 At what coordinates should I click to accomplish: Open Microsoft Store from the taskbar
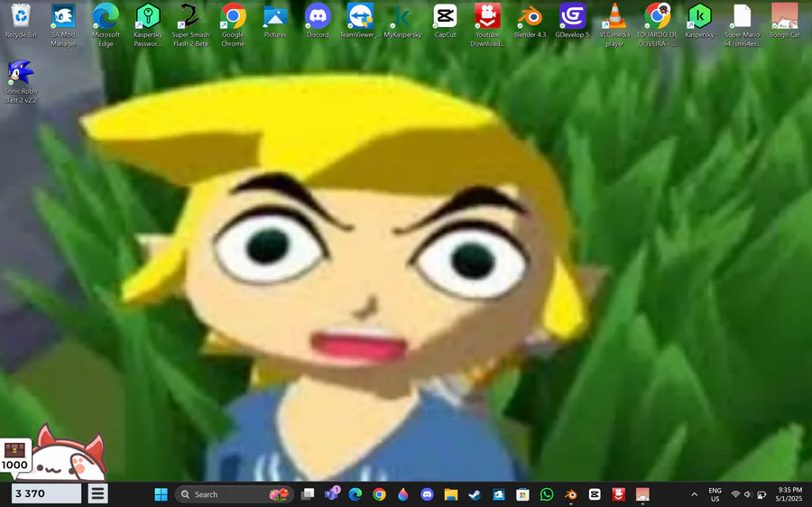tap(522, 494)
